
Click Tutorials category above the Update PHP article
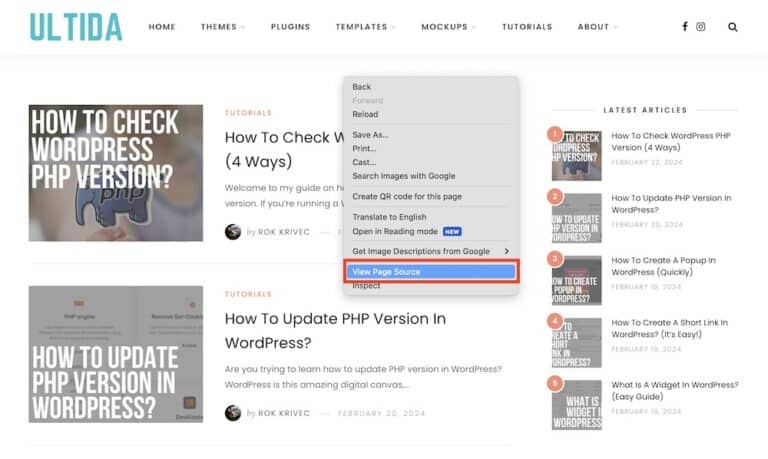248,294
